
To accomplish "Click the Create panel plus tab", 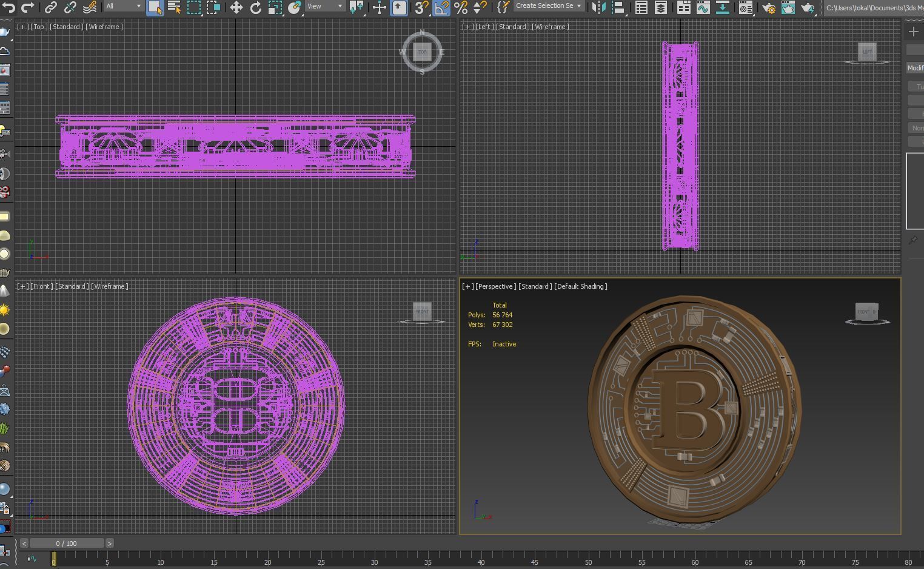I will [x=914, y=32].
